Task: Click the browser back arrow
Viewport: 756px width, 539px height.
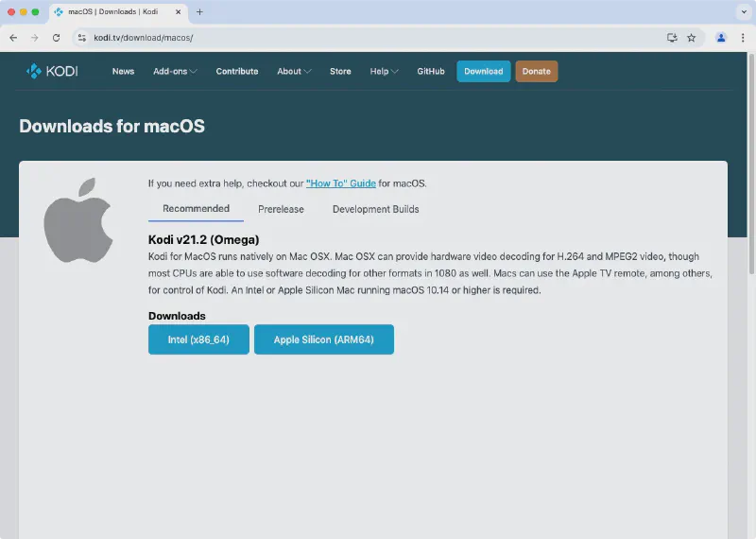Action: 13,38
